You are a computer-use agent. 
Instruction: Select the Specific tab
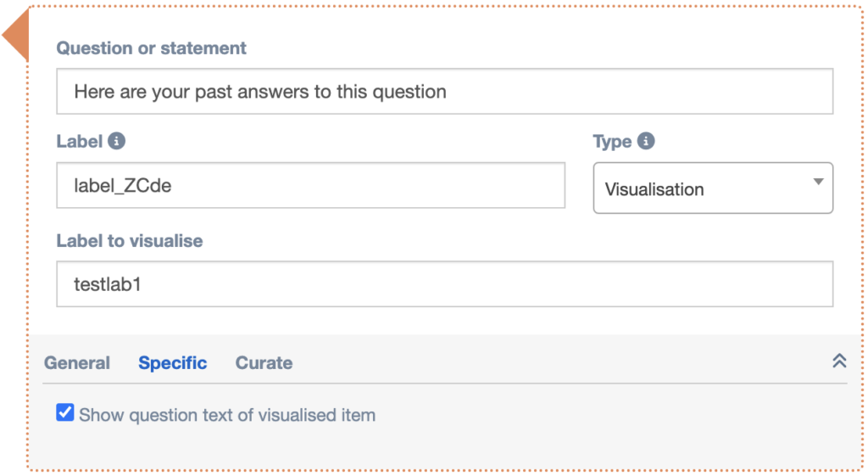[172, 362]
